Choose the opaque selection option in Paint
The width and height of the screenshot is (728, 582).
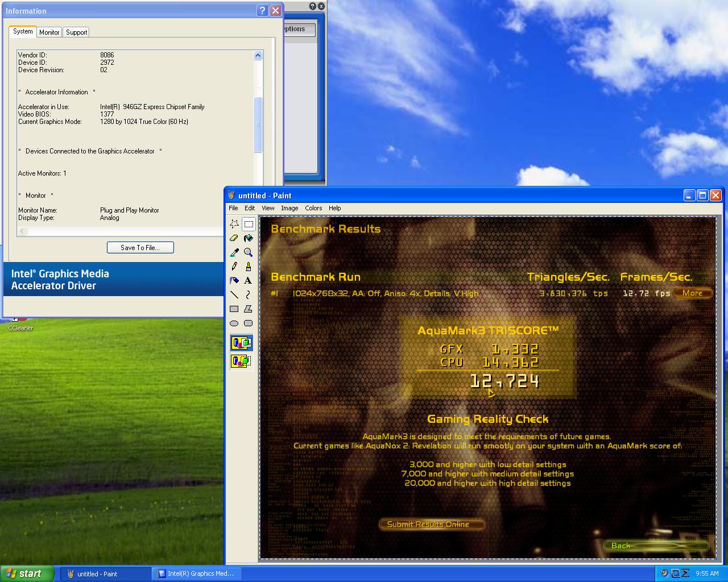[x=241, y=343]
